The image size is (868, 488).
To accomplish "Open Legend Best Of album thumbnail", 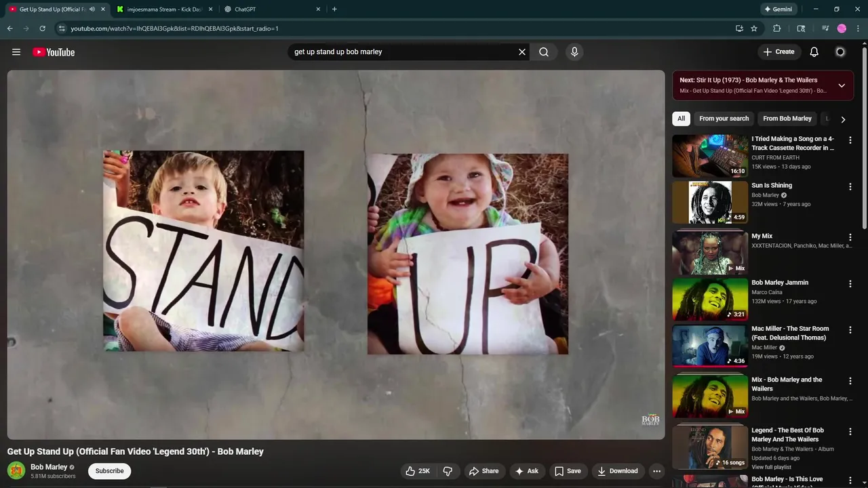I will click(709, 447).
